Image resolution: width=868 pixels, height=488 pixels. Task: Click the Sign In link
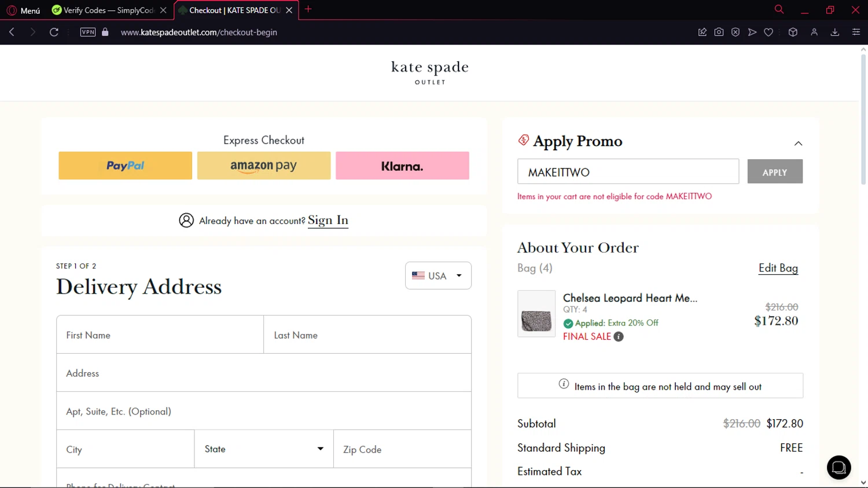click(x=328, y=220)
